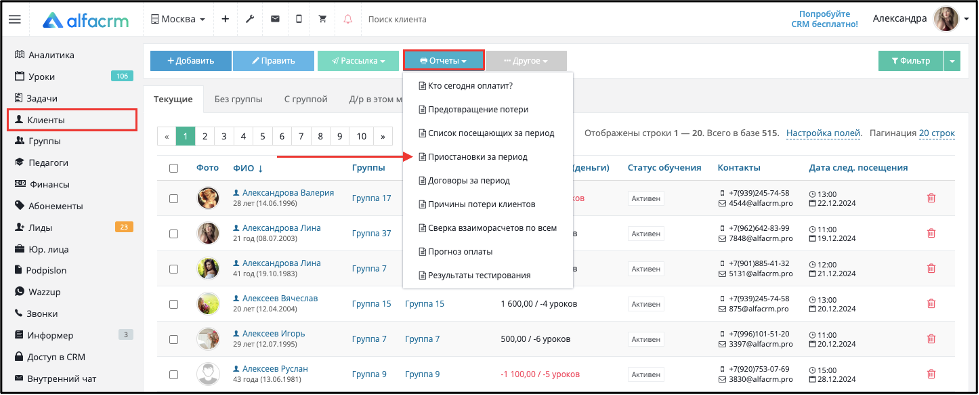Open the envelope mail icon
The image size is (979, 395).
tap(275, 19)
